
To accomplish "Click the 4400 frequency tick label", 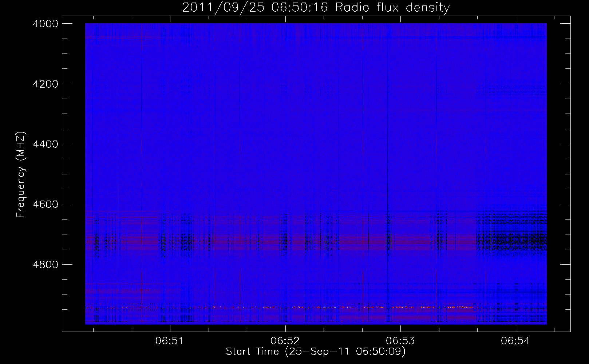I will (46, 144).
